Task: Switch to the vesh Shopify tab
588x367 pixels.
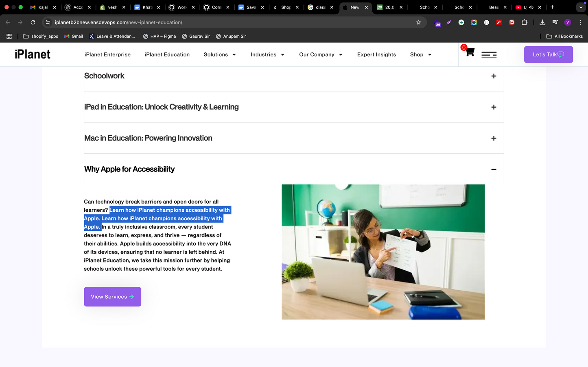Action: (112, 7)
